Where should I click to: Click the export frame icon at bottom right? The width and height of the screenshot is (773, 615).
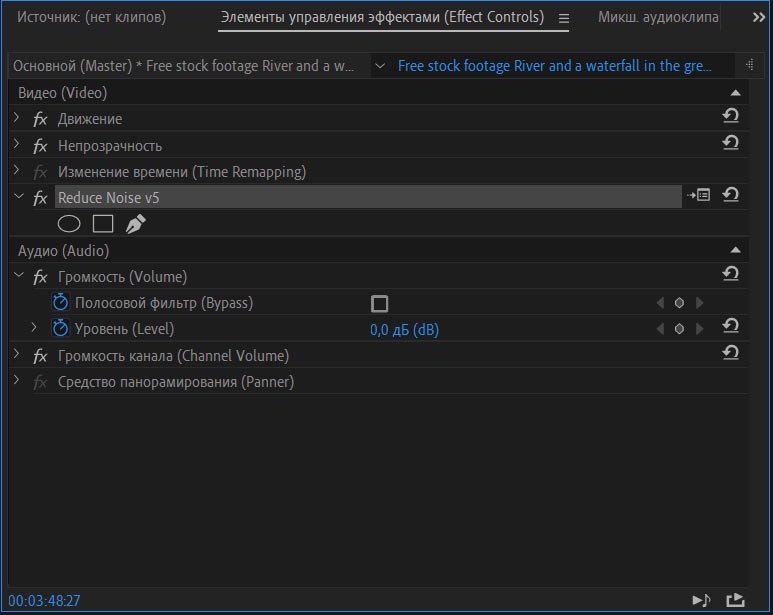[735, 600]
